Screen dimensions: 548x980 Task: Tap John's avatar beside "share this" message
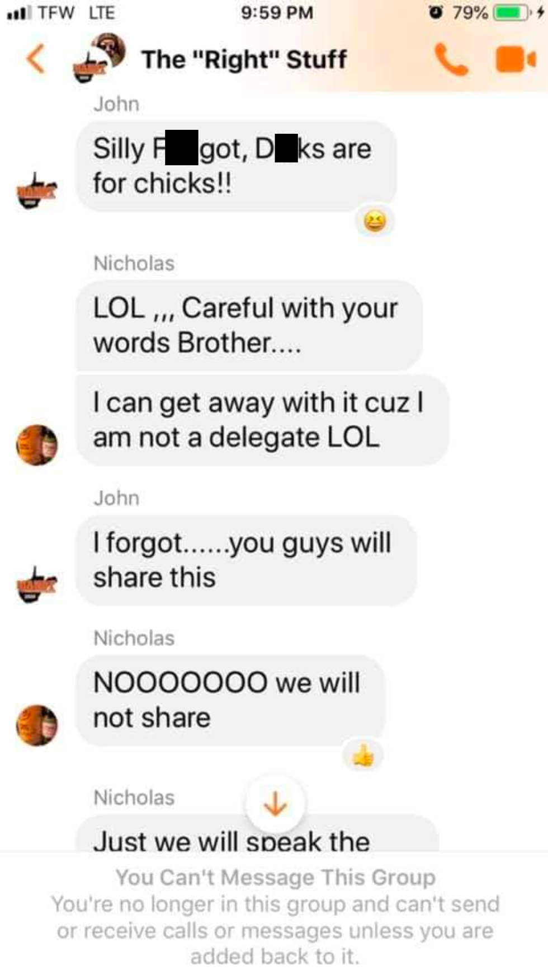click(x=36, y=584)
